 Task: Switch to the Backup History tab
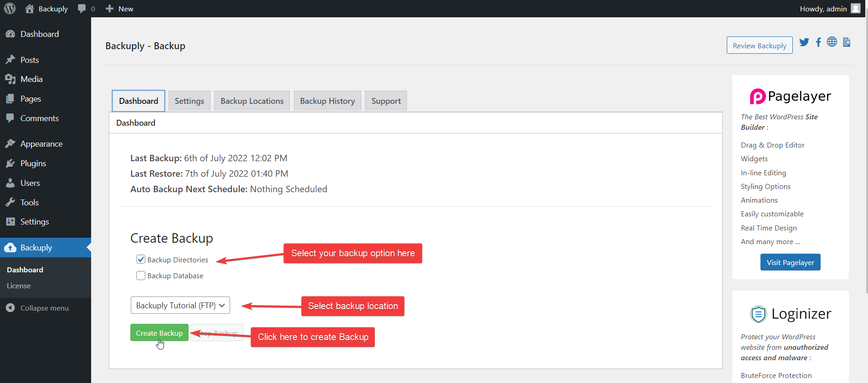click(327, 101)
